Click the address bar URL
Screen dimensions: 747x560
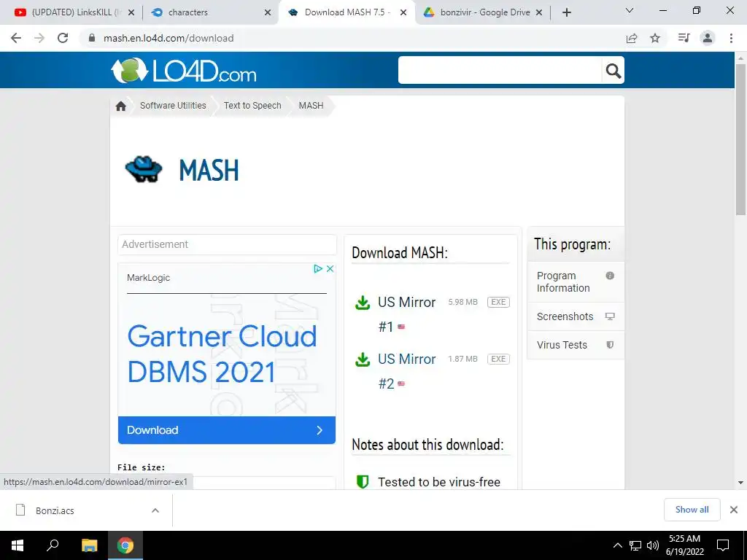[169, 38]
